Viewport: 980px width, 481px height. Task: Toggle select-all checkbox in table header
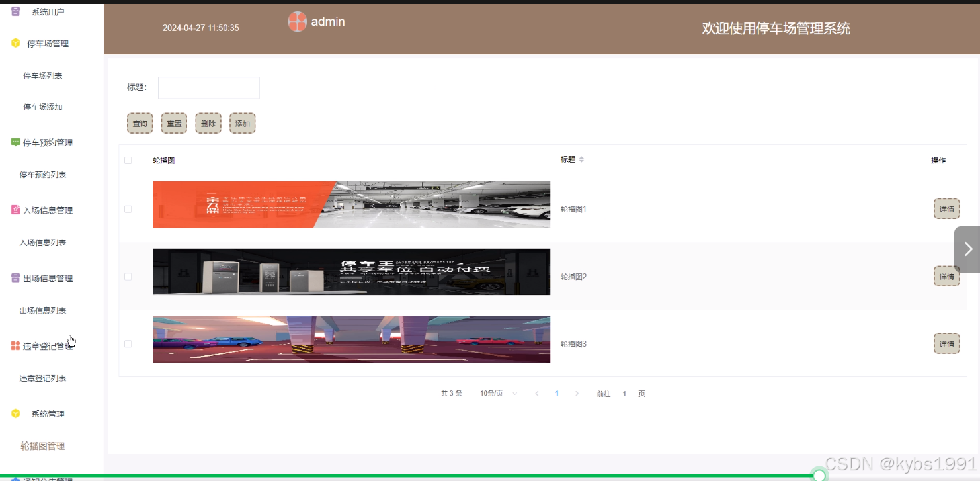[x=128, y=160]
